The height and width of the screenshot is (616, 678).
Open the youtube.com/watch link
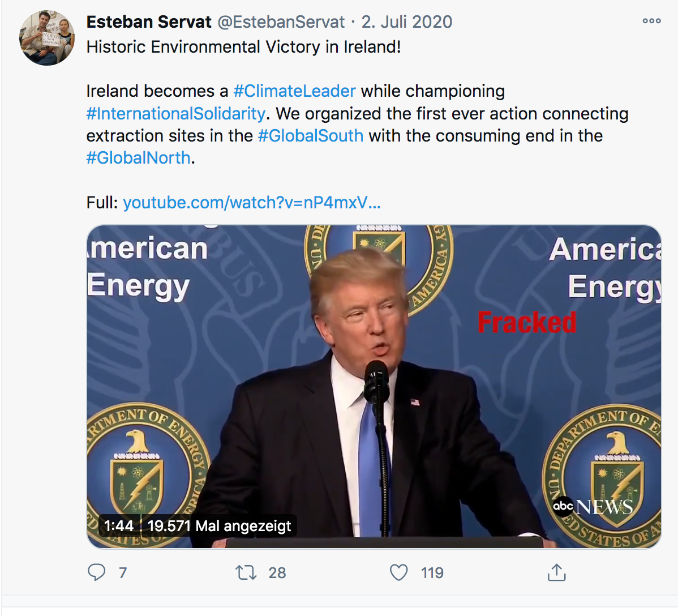tap(251, 203)
